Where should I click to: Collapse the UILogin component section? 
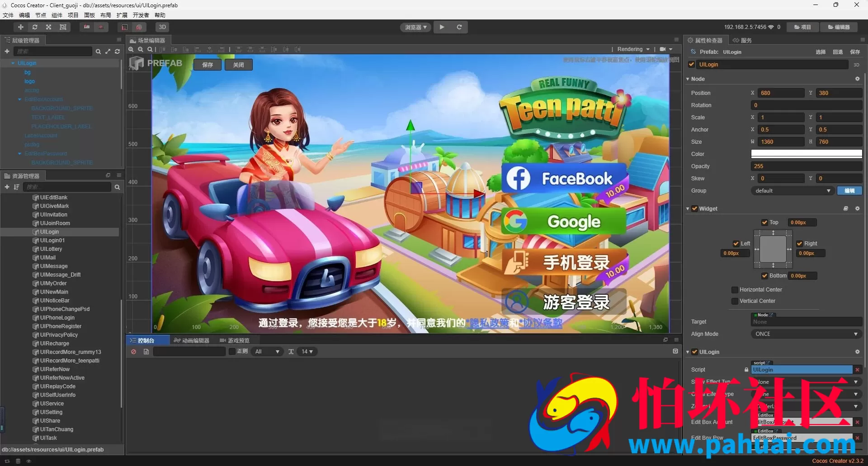[x=688, y=352]
